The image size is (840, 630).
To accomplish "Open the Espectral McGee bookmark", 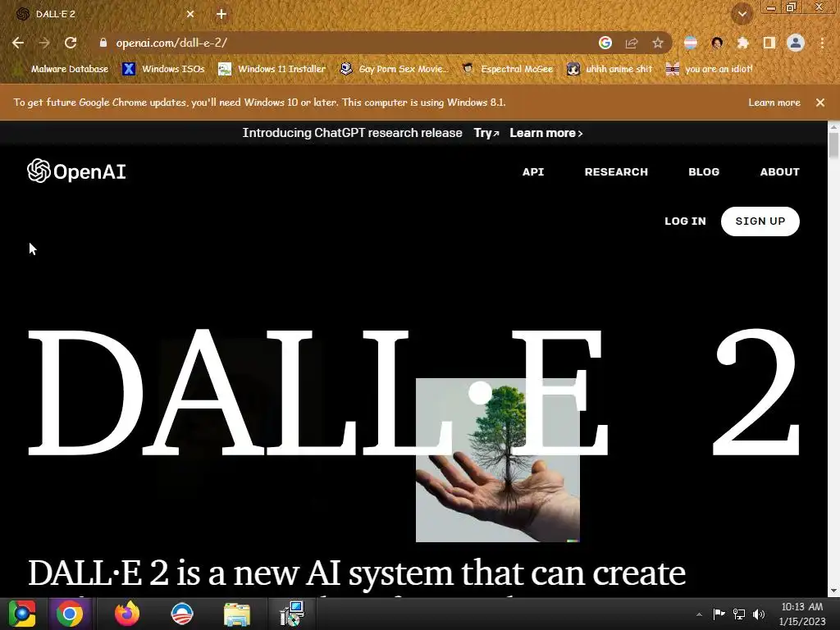I will click(x=507, y=69).
